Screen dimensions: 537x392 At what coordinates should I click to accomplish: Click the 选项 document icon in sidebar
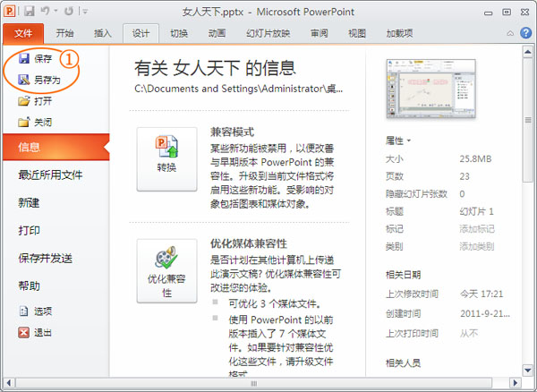click(23, 311)
